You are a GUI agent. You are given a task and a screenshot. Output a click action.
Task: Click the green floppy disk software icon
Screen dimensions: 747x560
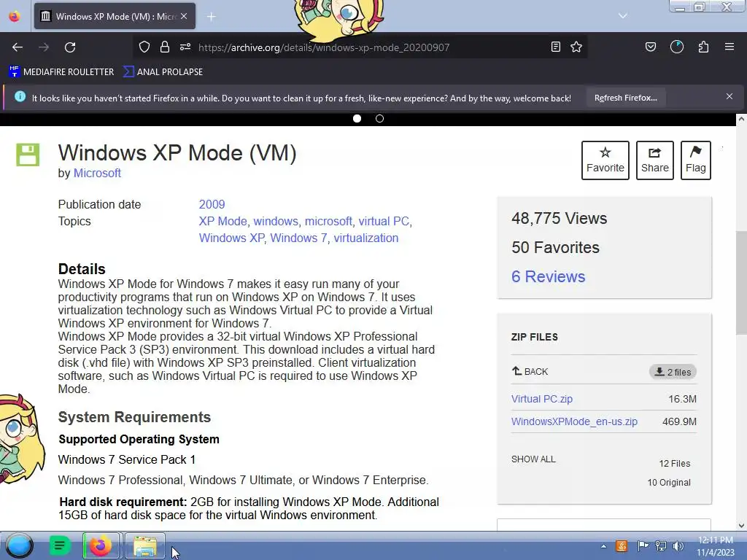coord(28,155)
